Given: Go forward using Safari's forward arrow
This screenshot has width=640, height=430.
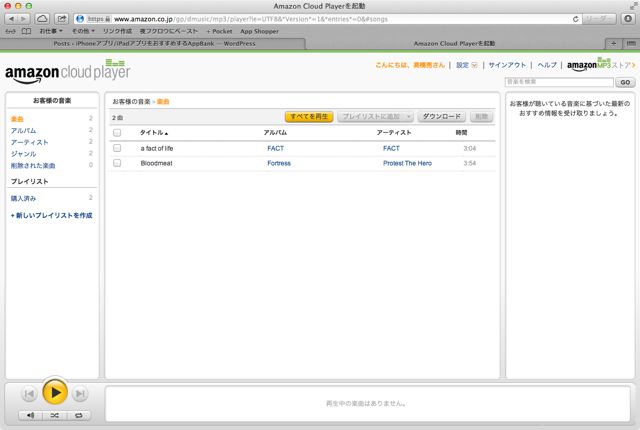Looking at the screenshot, I should click(x=23, y=19).
